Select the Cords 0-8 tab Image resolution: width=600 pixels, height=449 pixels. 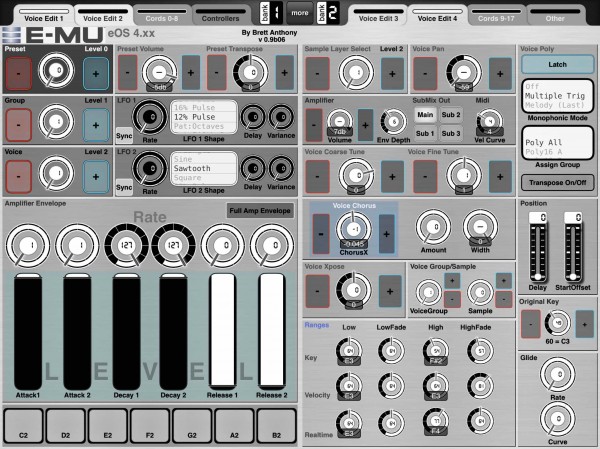click(161, 16)
